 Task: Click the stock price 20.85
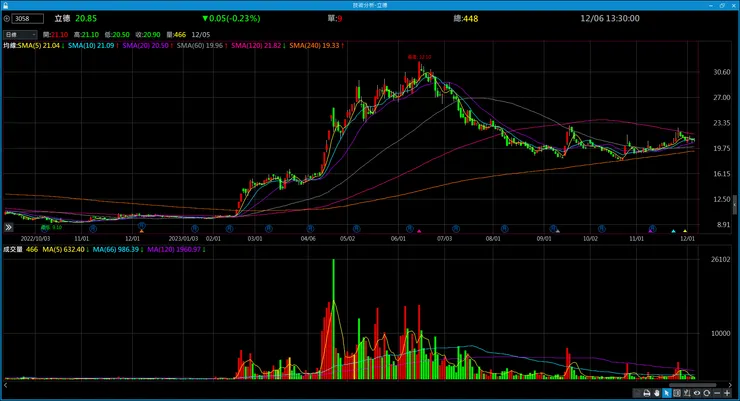tap(86, 18)
